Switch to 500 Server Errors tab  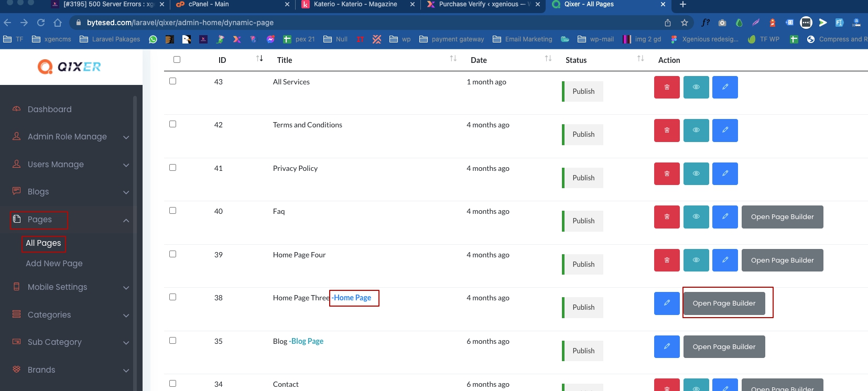coord(107,5)
